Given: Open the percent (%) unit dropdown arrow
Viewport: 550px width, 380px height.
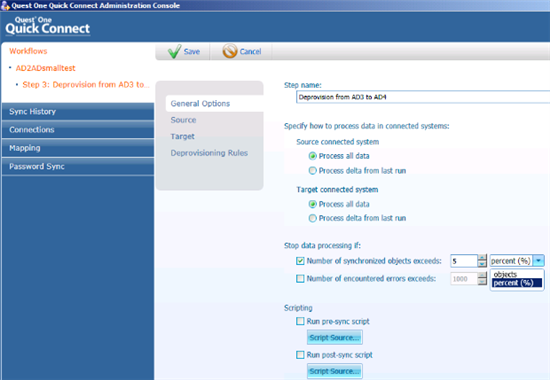Looking at the screenshot, I should coord(538,261).
